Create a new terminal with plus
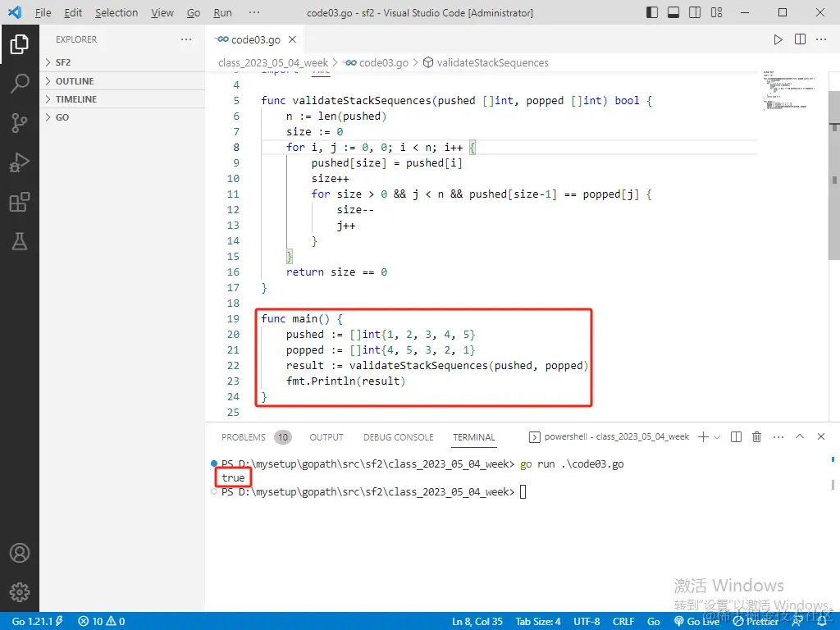 703,437
